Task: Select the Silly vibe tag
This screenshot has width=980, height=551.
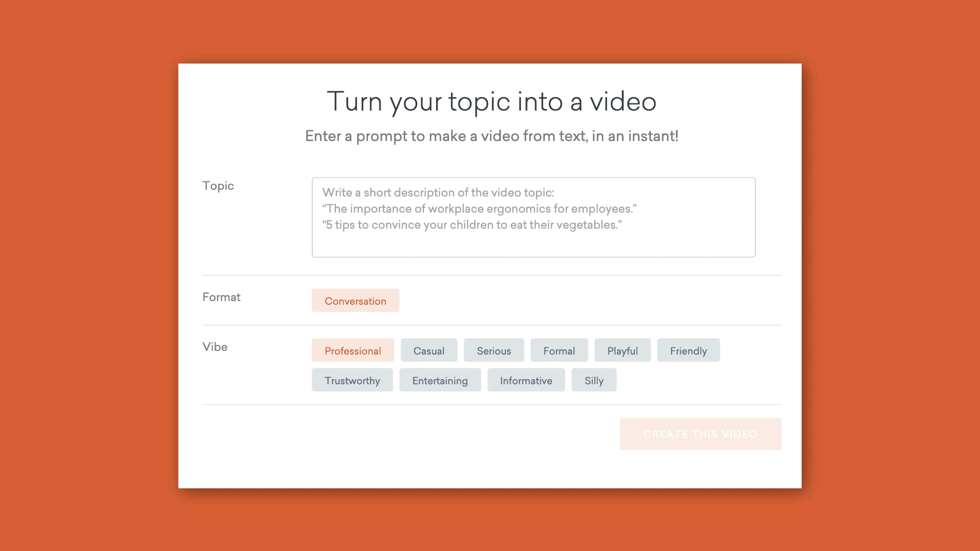Action: point(594,380)
